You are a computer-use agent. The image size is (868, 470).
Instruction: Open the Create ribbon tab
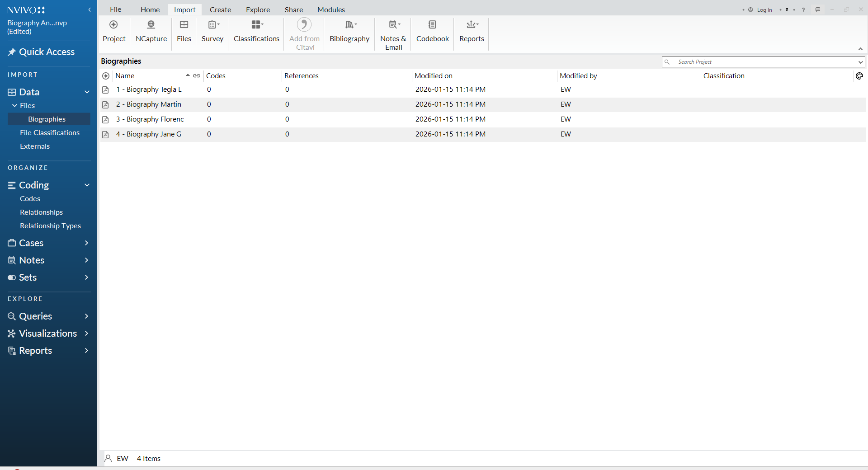pyautogui.click(x=220, y=9)
